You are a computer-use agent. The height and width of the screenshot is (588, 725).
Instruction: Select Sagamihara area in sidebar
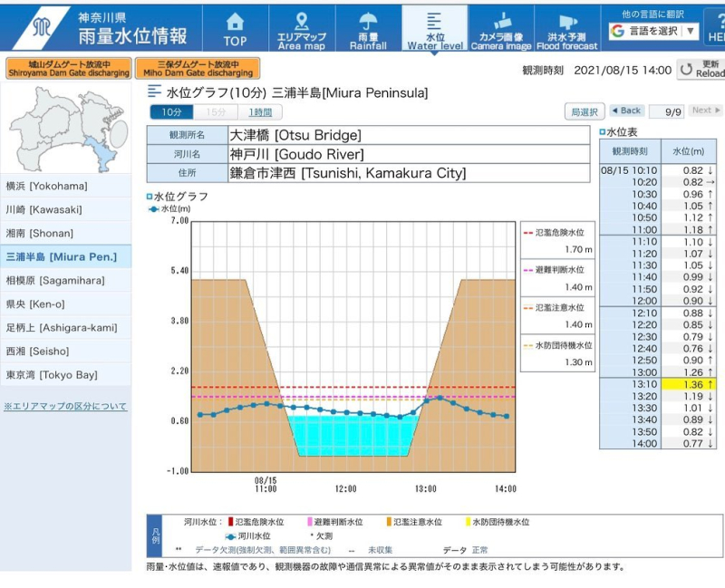[65, 280]
